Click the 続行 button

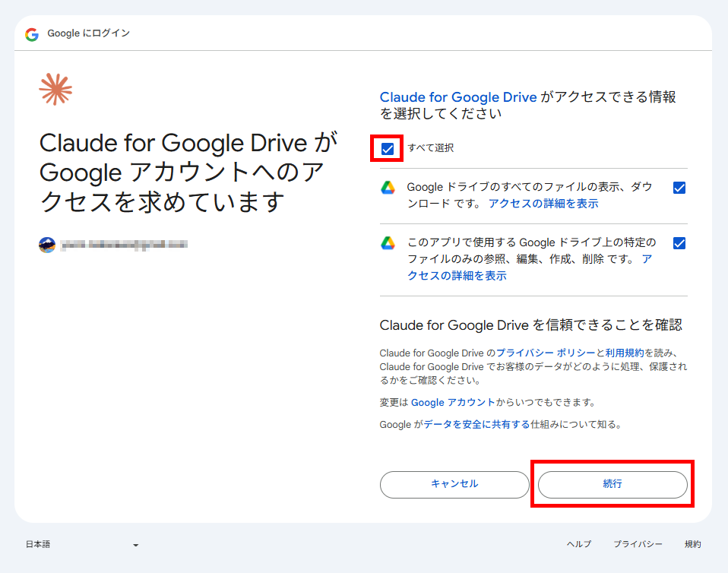tap(612, 484)
